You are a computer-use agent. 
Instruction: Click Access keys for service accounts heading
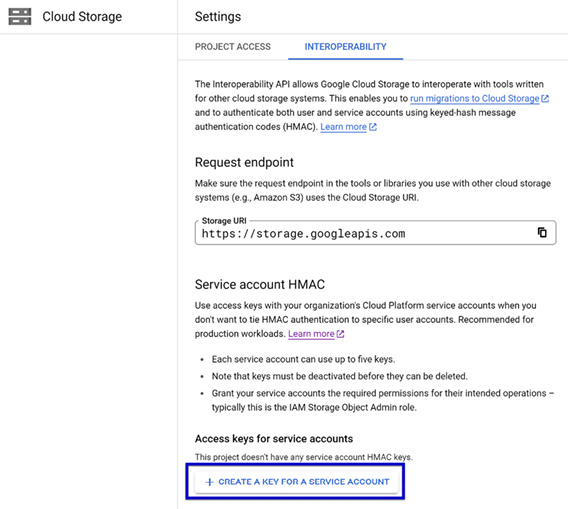pyautogui.click(x=274, y=439)
